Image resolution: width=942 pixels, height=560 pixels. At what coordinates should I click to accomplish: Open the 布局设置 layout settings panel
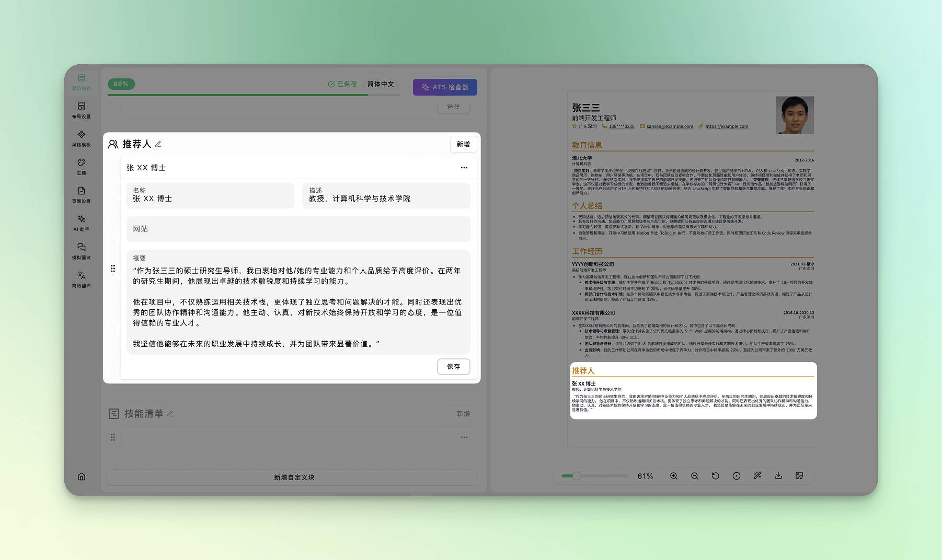coord(81,110)
